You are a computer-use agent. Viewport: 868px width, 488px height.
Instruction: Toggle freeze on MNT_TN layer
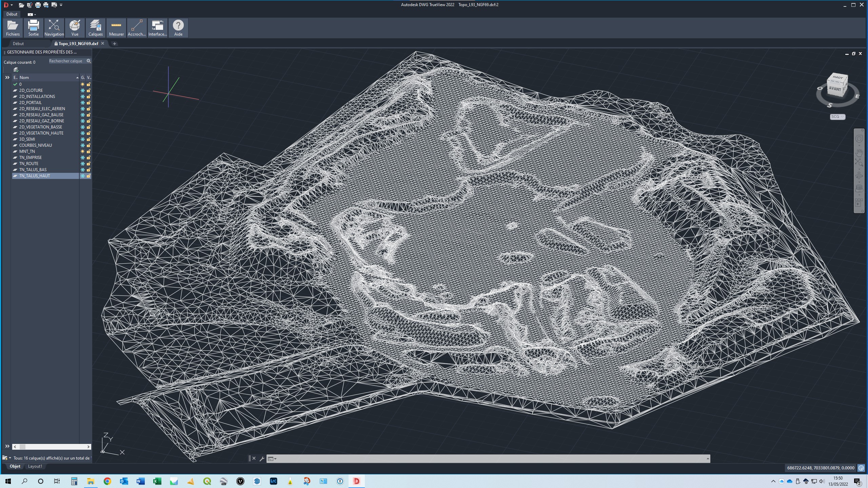(82, 151)
